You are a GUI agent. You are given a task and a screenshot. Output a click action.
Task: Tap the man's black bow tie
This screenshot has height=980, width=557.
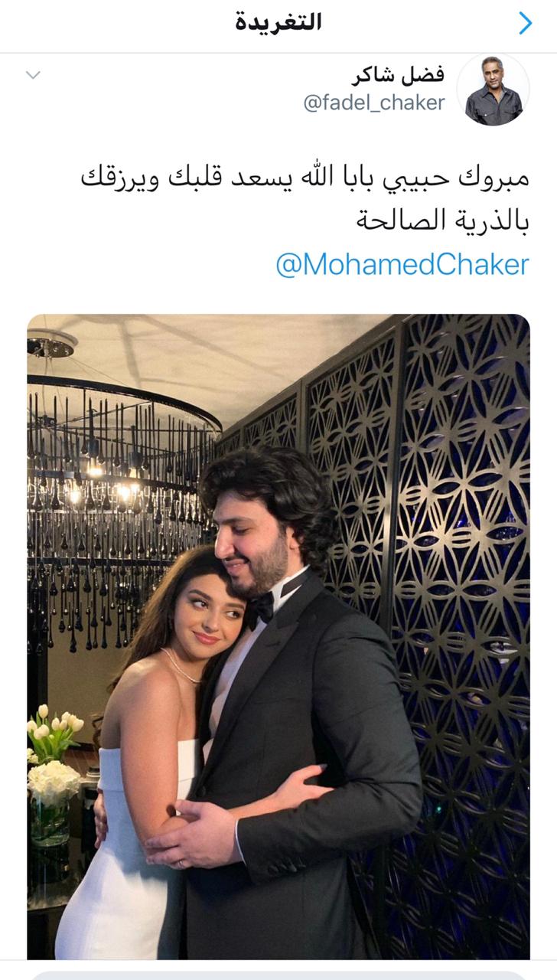click(x=262, y=607)
